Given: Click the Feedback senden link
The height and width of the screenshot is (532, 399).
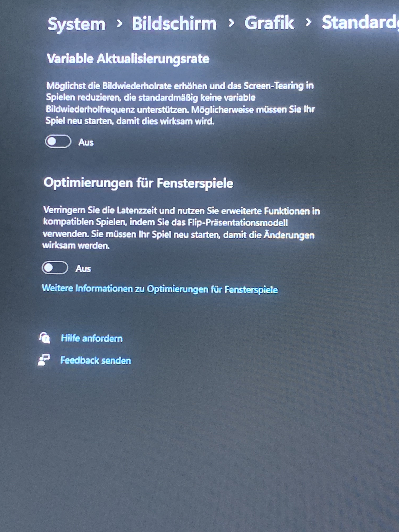Looking at the screenshot, I should click(x=96, y=360).
